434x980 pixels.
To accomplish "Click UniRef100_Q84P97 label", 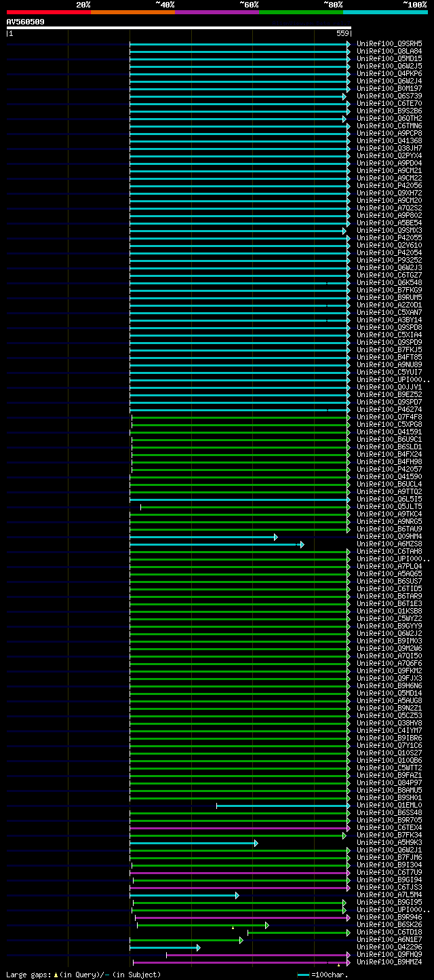I will click(x=389, y=783).
